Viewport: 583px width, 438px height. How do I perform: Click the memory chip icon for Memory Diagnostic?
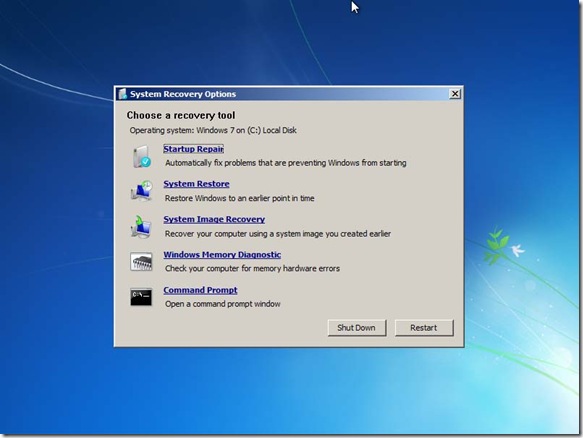pos(141,262)
